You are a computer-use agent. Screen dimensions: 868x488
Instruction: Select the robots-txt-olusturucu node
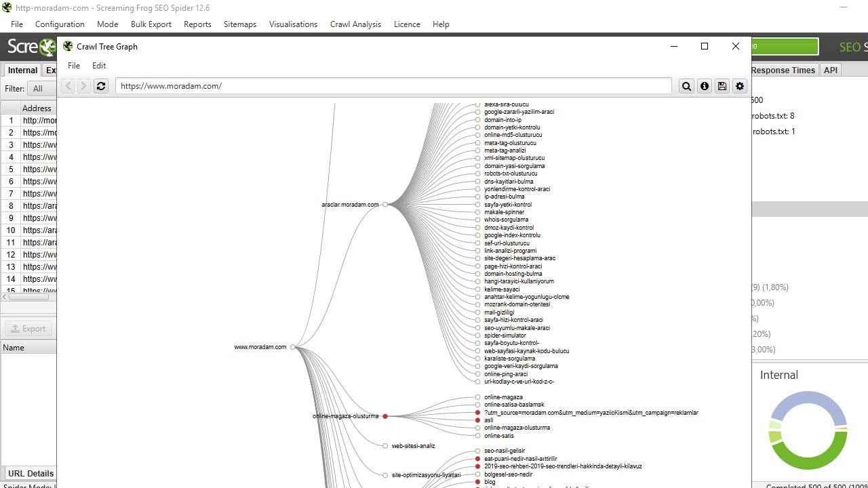(478, 174)
